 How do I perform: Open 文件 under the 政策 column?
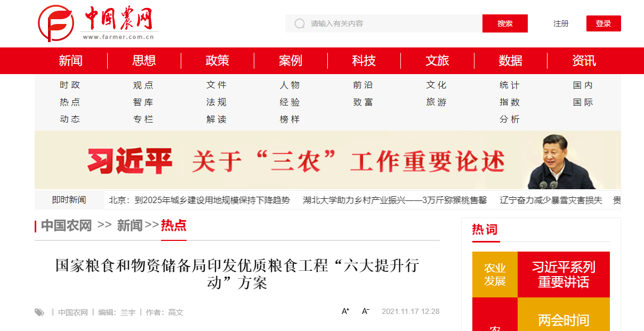pyautogui.click(x=218, y=84)
